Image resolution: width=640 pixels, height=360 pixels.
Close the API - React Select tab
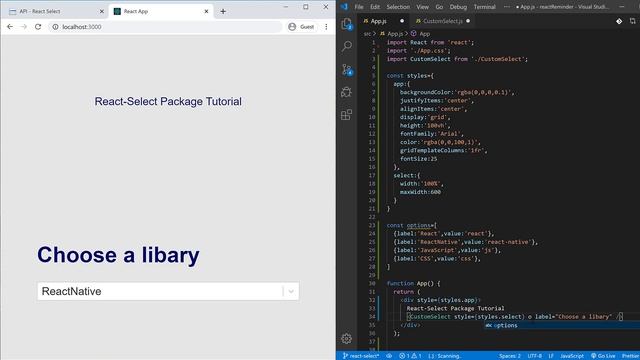102,11
